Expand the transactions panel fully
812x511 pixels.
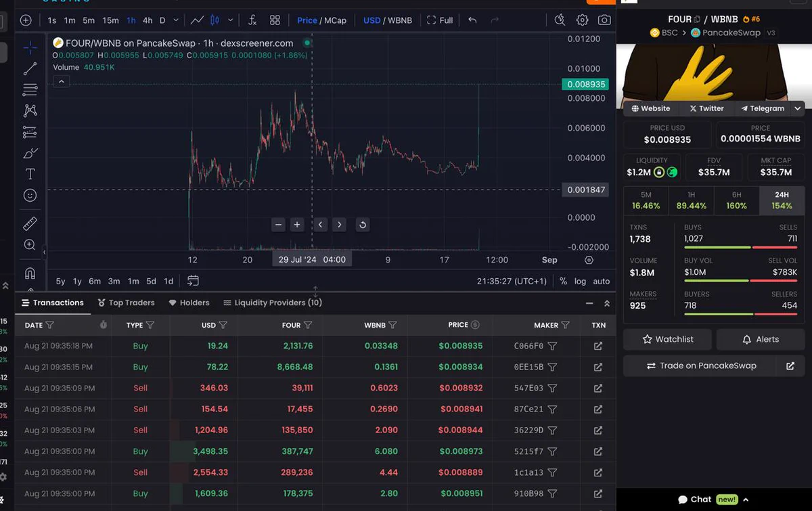click(607, 304)
